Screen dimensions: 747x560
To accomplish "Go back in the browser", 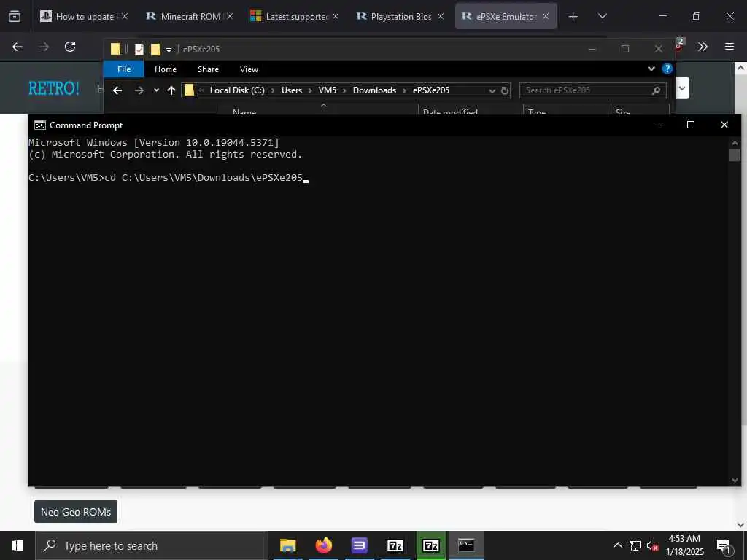I will click(x=18, y=47).
